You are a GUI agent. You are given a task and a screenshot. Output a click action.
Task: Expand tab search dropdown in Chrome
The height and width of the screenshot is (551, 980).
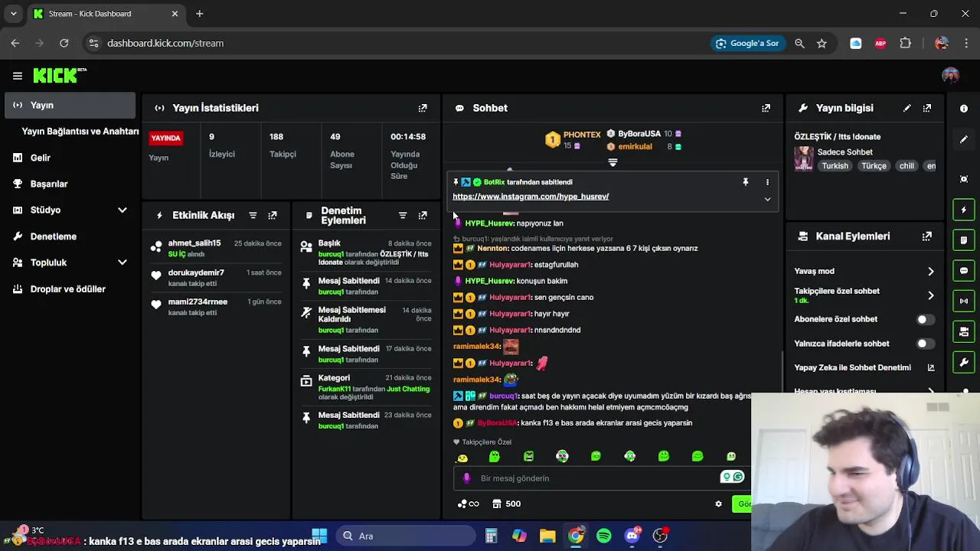click(x=13, y=14)
